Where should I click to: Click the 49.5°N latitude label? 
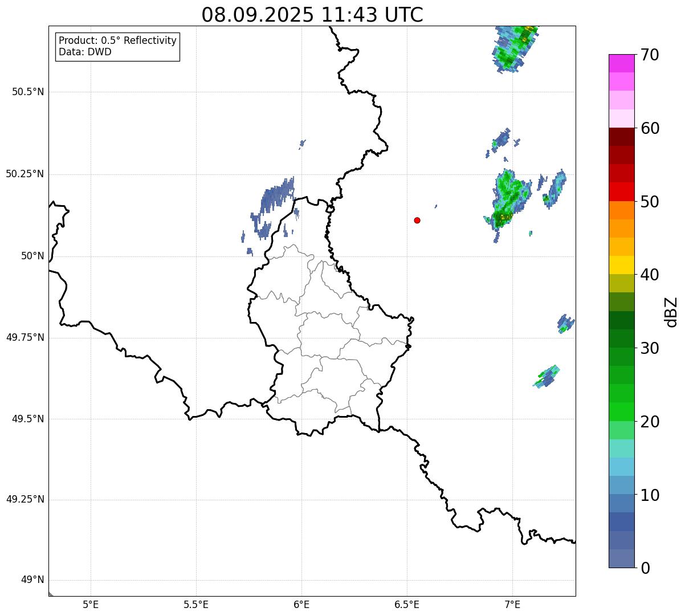click(28, 419)
